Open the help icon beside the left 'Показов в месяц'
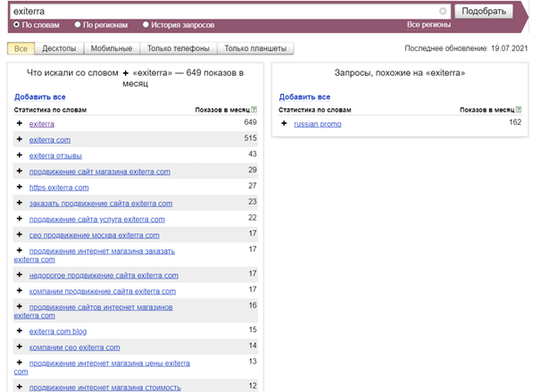Image resolution: width=557 pixels, height=392 pixels. click(254, 110)
